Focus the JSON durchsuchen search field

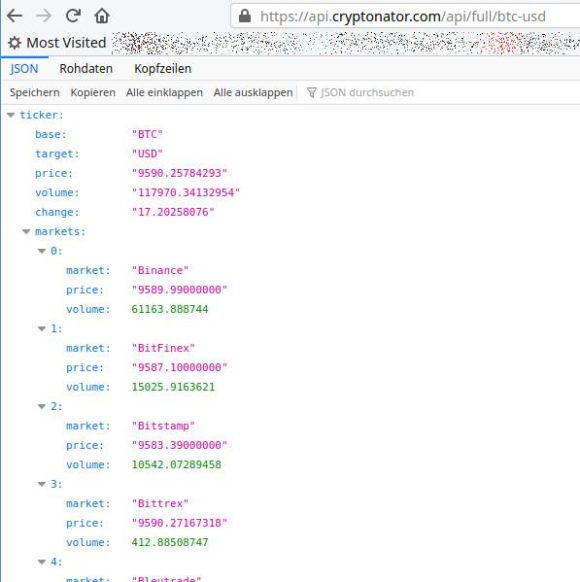pos(367,92)
